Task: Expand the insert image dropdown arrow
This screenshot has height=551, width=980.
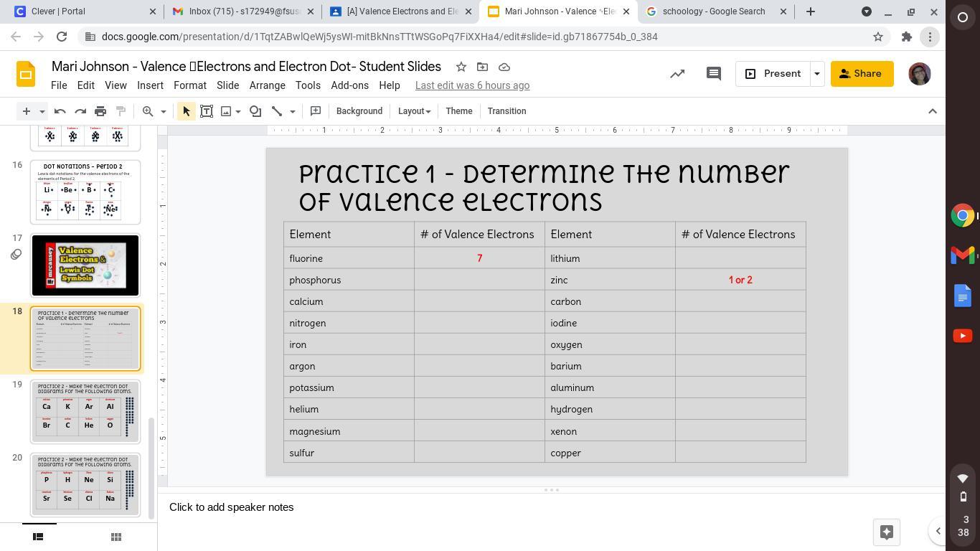Action: (x=238, y=111)
